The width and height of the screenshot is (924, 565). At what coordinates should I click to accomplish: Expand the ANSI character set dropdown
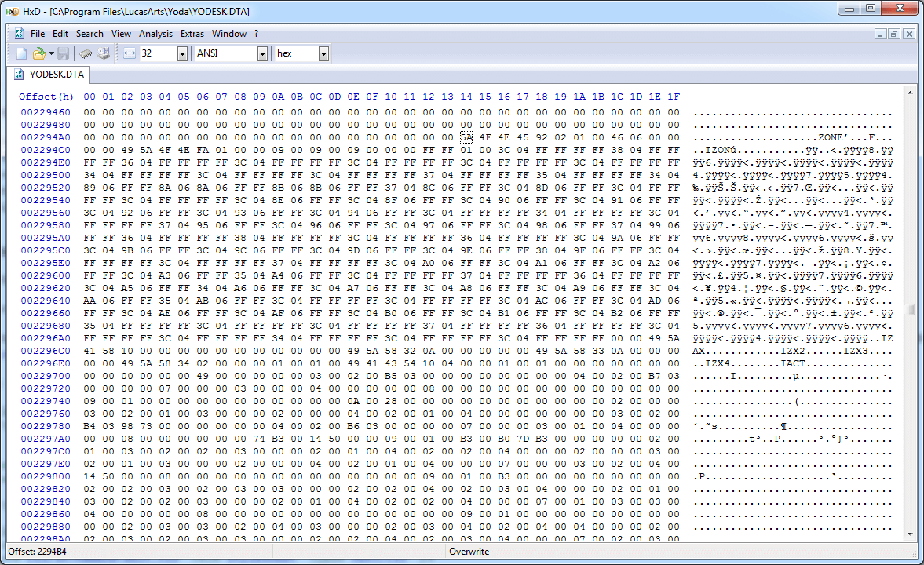(x=262, y=53)
